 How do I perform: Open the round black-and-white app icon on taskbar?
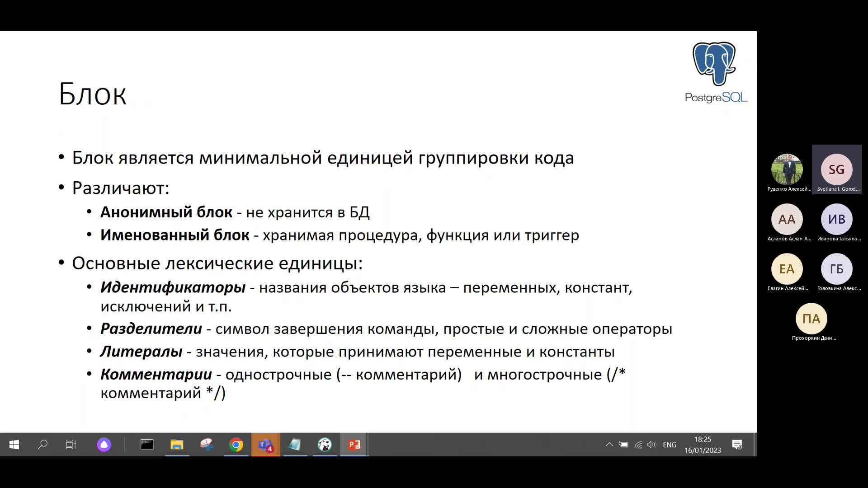tap(325, 445)
